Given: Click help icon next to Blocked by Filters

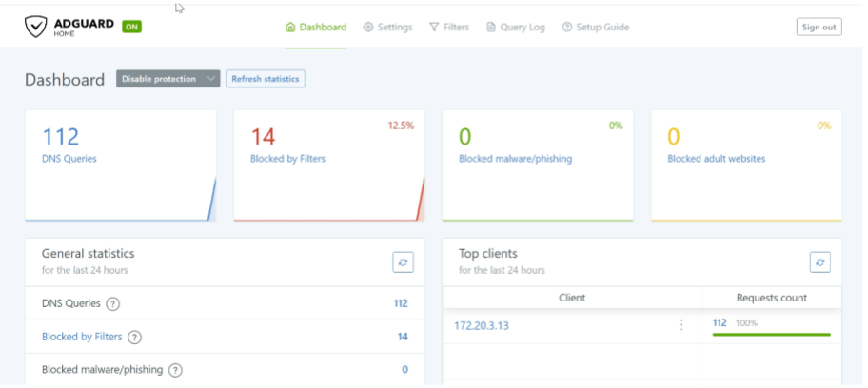Looking at the screenshot, I should click(134, 337).
